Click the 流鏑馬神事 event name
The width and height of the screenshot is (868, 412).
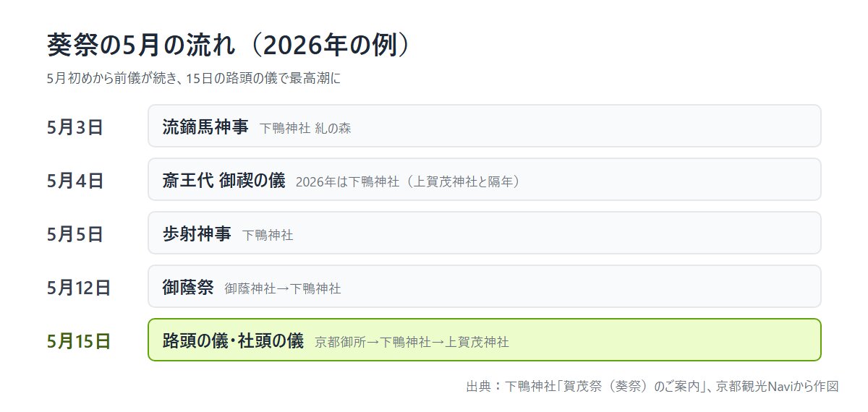click(205, 127)
